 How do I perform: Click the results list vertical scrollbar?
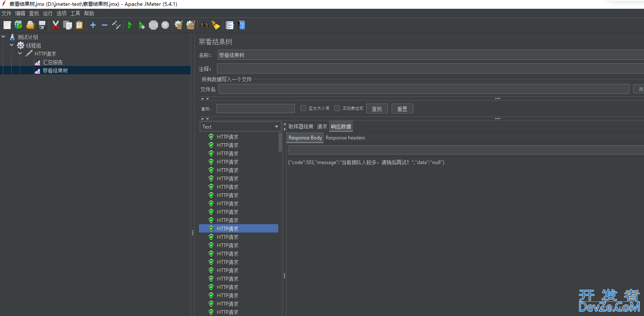click(x=280, y=142)
